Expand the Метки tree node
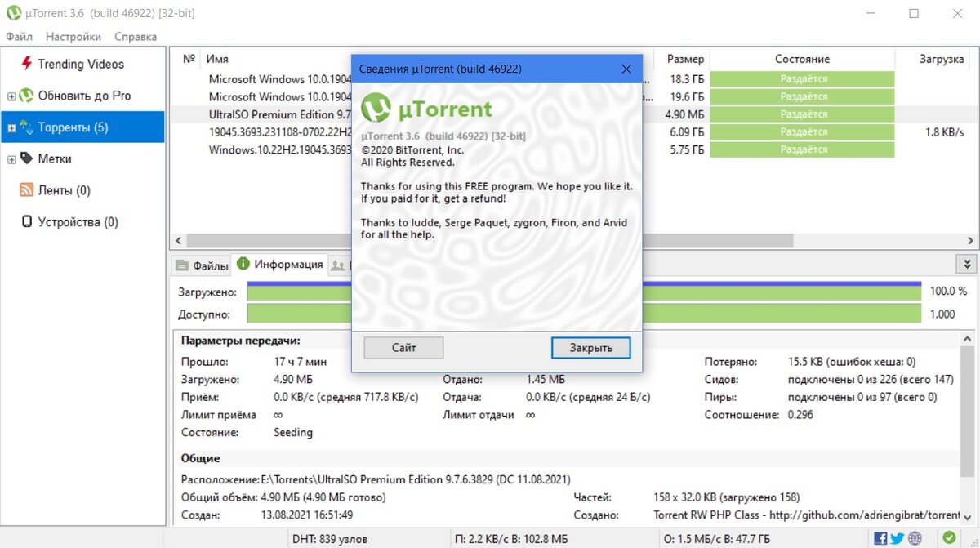The height and width of the screenshot is (548, 980). click(11, 160)
